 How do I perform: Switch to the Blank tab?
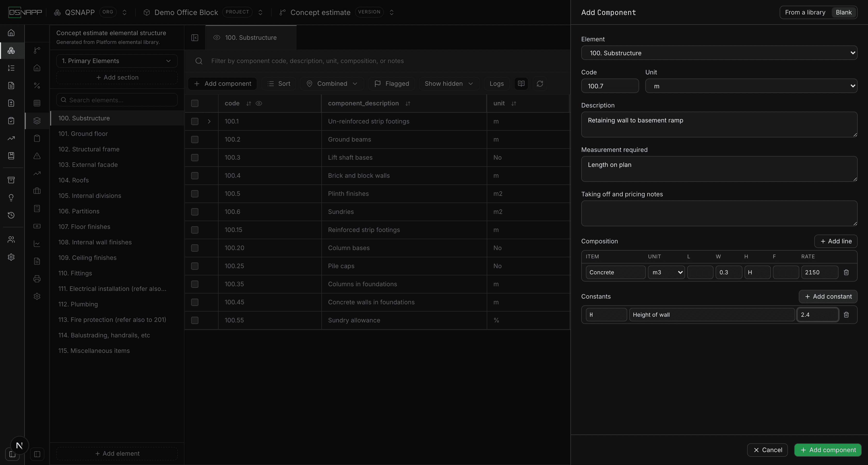pos(844,12)
